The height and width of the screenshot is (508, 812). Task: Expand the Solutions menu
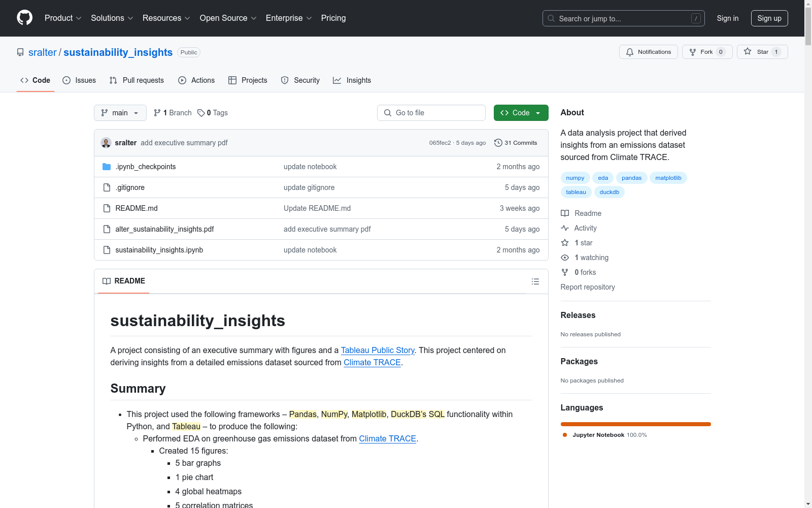coord(112,18)
